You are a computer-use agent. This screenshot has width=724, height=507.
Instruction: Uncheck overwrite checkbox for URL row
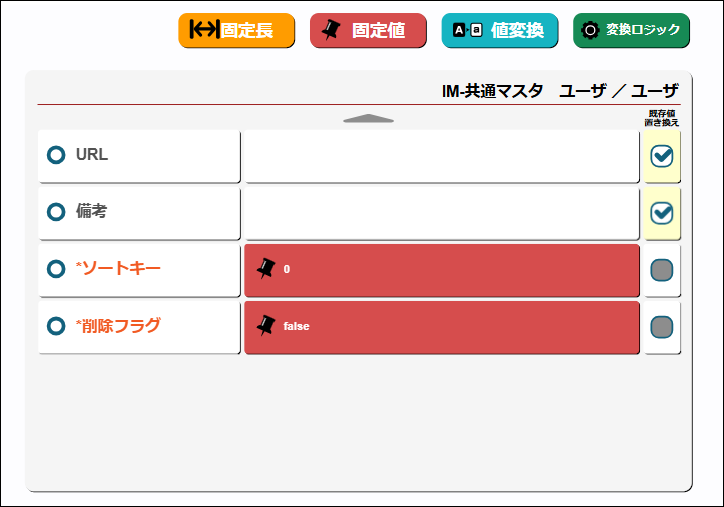click(x=661, y=156)
